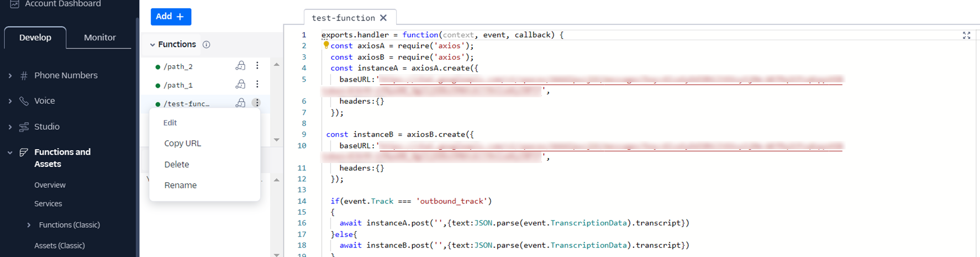The image size is (980, 257).
Task: Open options menu for /path_2
Action: [257, 66]
